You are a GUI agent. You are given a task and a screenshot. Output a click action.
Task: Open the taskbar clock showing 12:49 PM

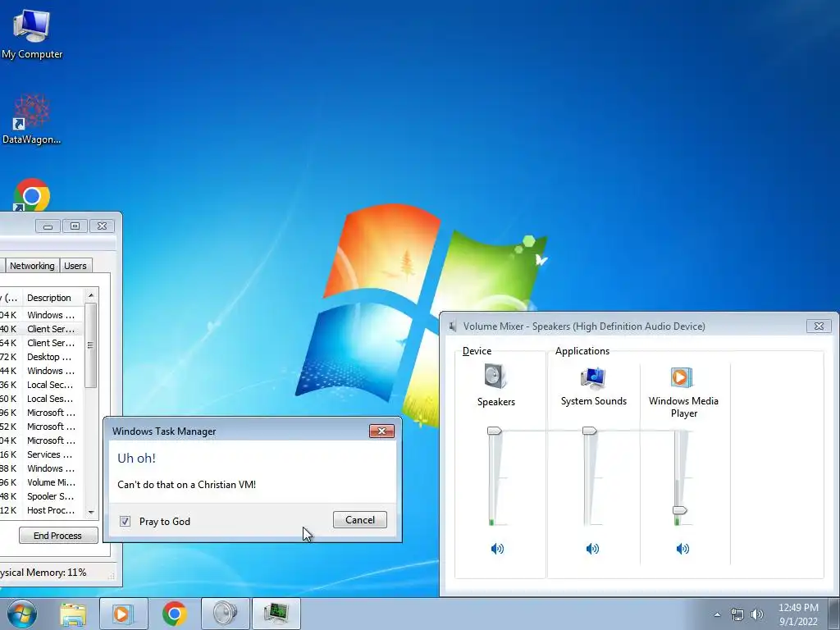(x=798, y=614)
